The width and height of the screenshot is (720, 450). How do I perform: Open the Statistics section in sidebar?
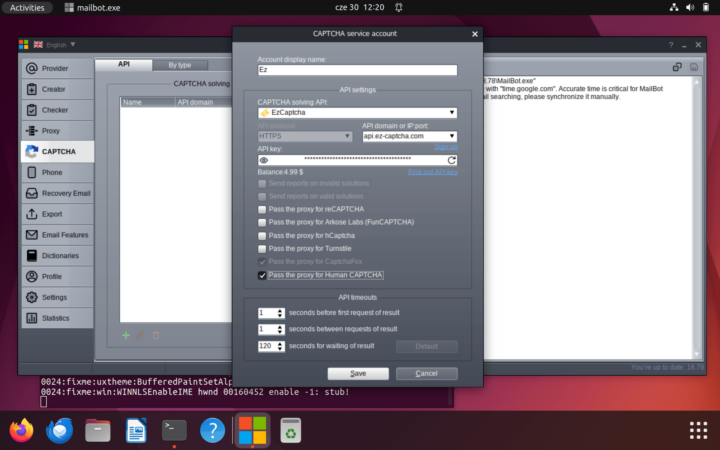[57, 318]
